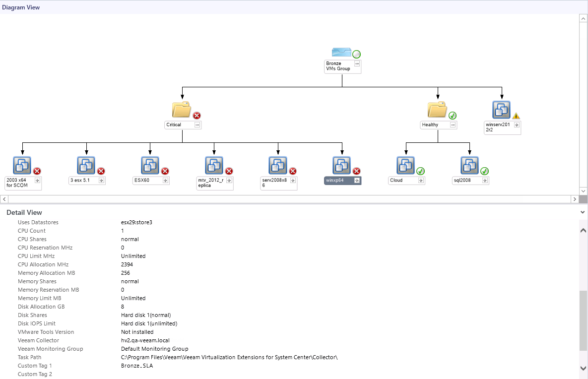Click the Hard disk 1(normal) value

coord(146,315)
